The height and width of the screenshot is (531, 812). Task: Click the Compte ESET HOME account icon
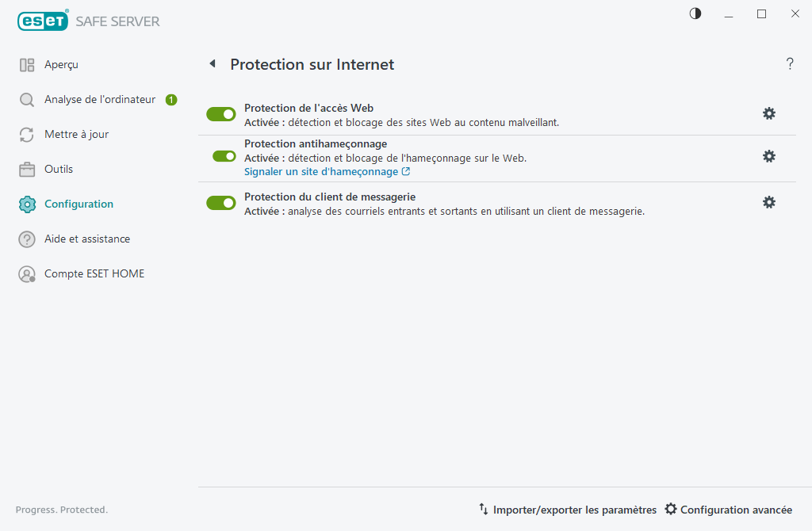(x=26, y=273)
